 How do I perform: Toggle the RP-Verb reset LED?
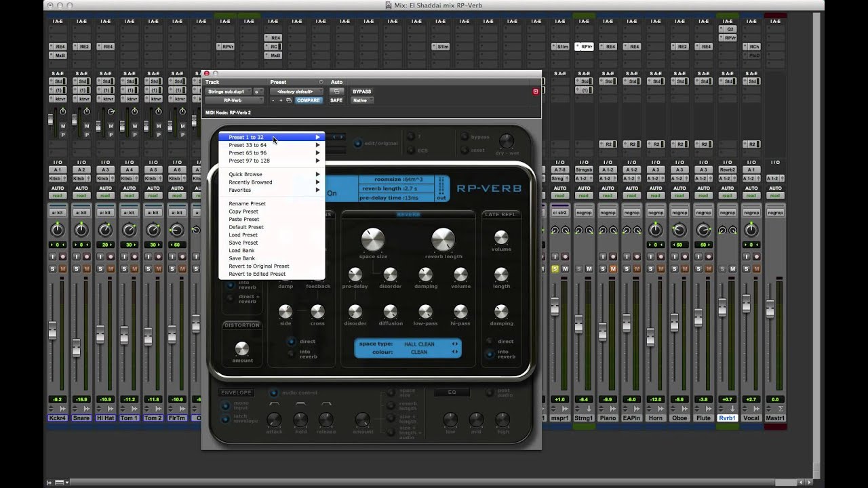click(x=465, y=150)
